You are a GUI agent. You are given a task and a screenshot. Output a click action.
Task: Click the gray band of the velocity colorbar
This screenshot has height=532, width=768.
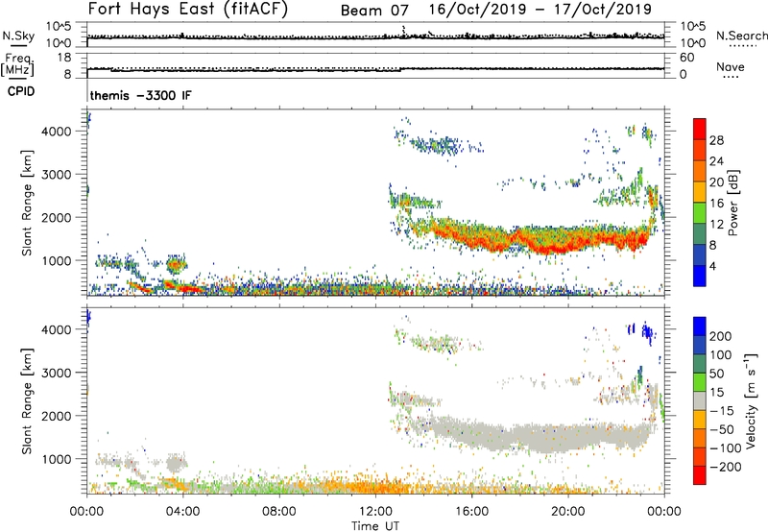(700, 401)
